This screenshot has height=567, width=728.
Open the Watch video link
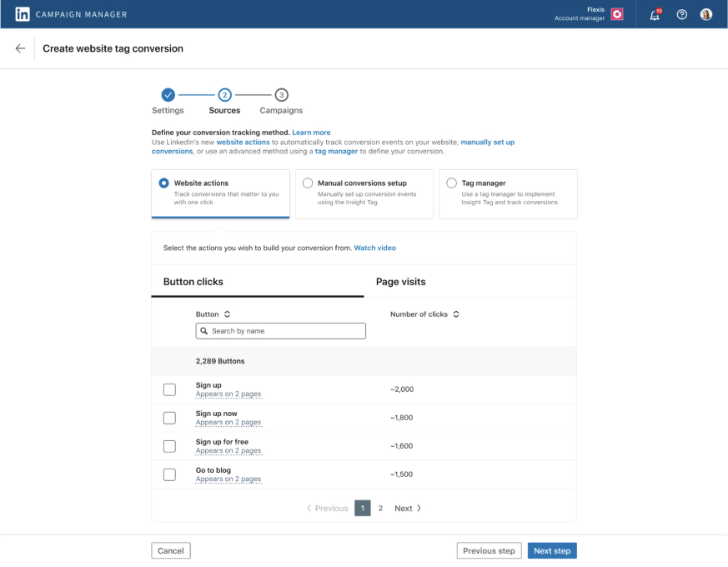point(376,248)
